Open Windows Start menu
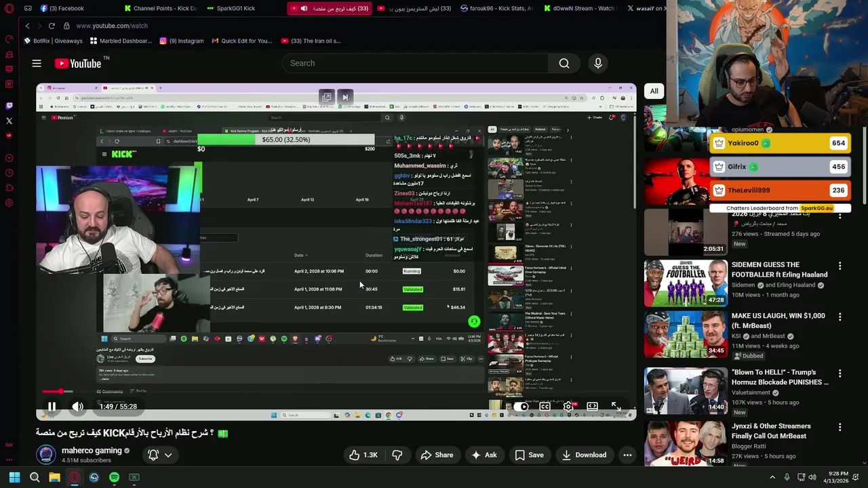This screenshot has height=488, width=868. tap(14, 477)
